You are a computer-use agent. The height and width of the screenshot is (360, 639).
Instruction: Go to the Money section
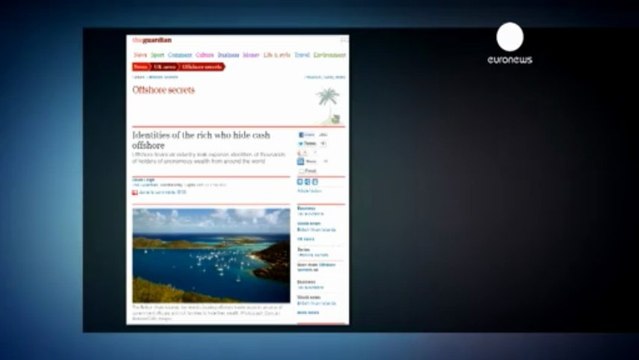251,55
